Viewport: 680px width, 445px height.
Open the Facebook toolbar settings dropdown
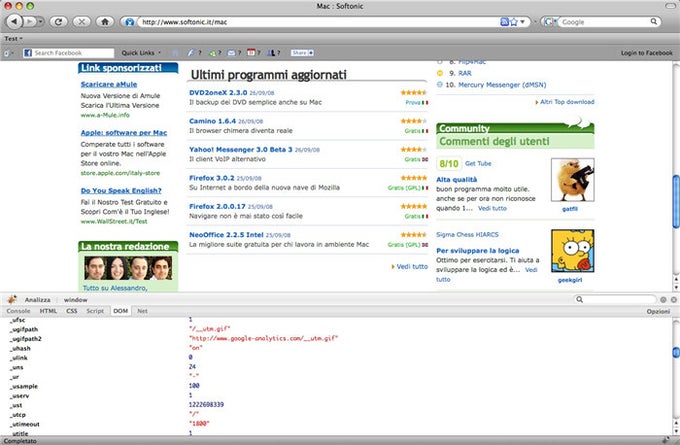8,53
